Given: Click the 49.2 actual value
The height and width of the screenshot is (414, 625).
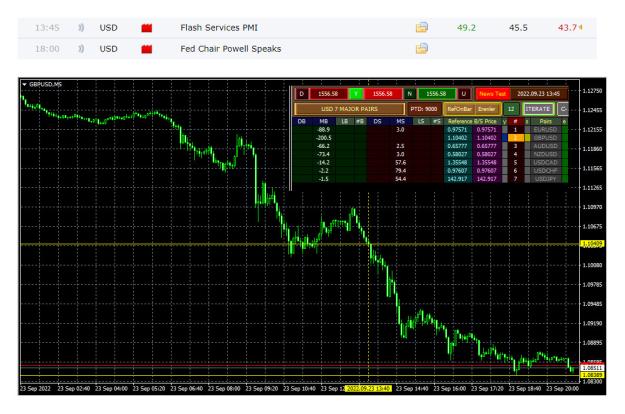Looking at the screenshot, I should tap(466, 27).
